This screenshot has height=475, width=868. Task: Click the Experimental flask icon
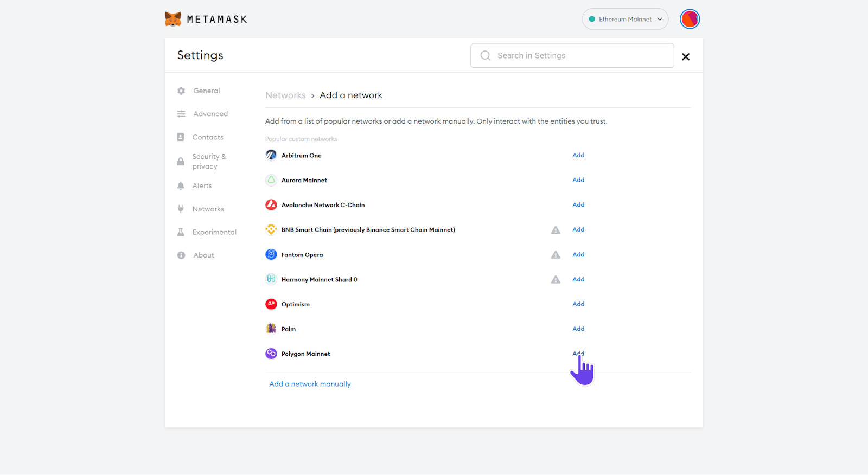[x=181, y=232]
